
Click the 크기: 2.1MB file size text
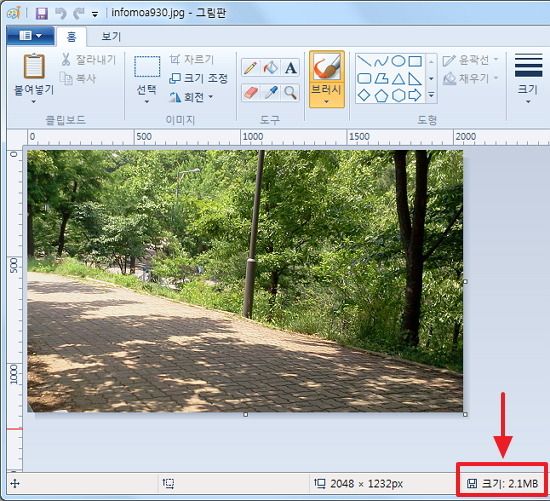click(510, 484)
